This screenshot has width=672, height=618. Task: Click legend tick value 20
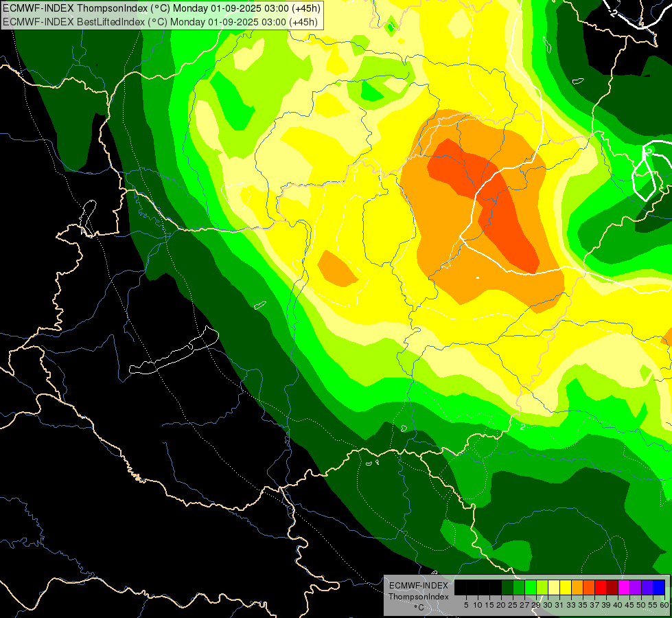502,605
